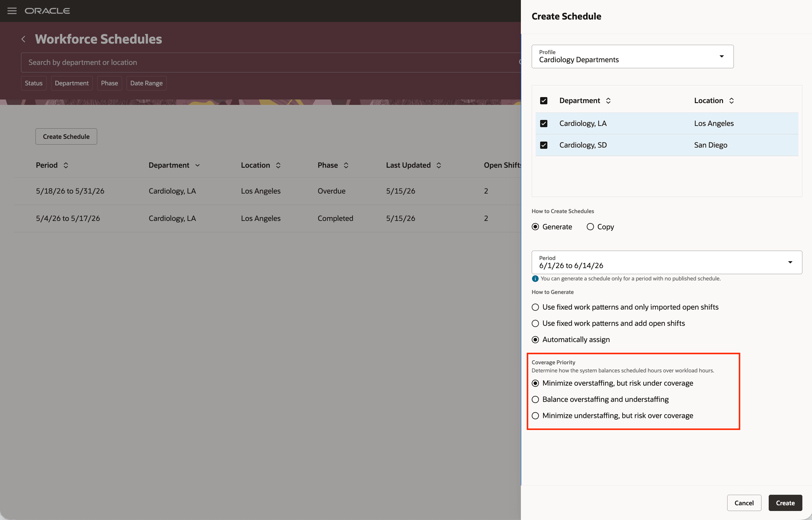Choose fixed work patterns and add open shifts
Viewport: 812px width, 520px height.
point(535,323)
